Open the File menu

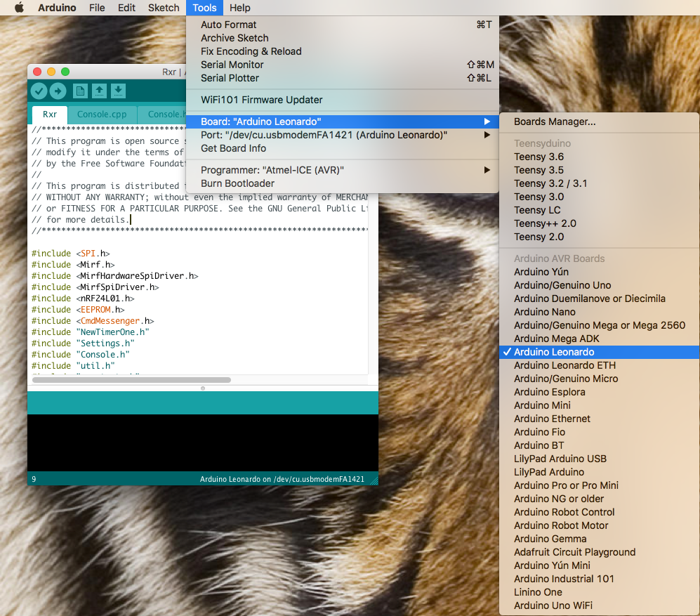(x=97, y=8)
